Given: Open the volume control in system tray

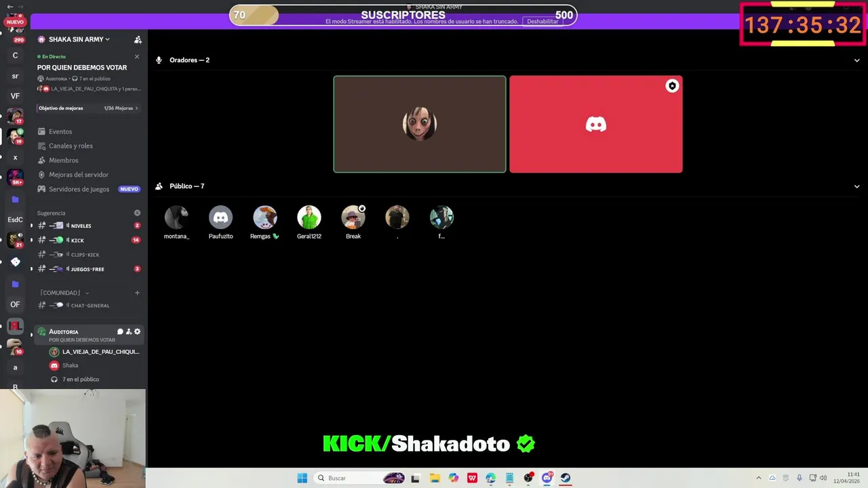Looking at the screenshot, I should (823, 478).
